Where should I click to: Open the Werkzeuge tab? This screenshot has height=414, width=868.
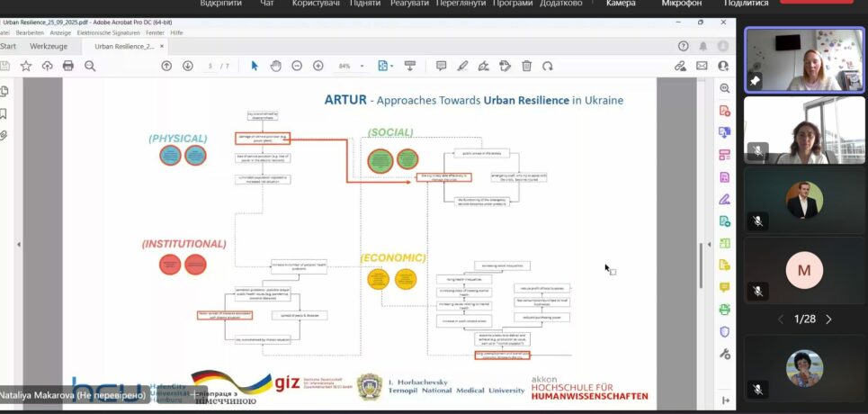point(49,45)
